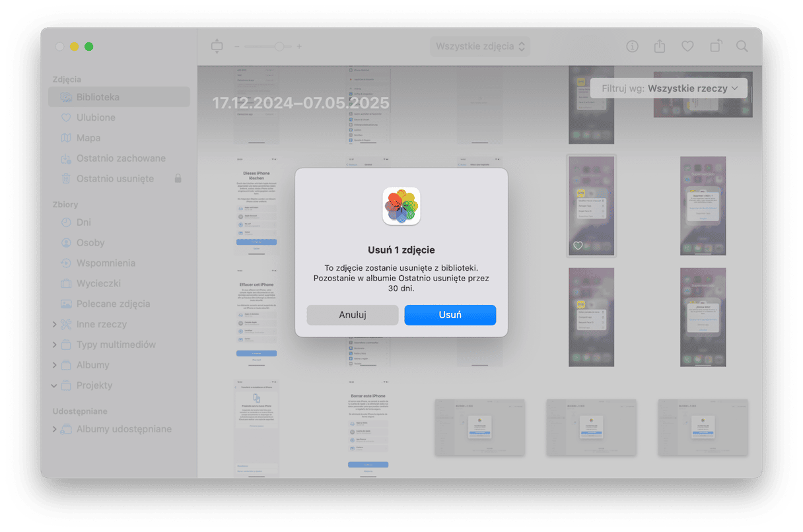Open Mapa via its map icon
Image resolution: width=803 pixels, height=532 pixels.
(x=66, y=138)
